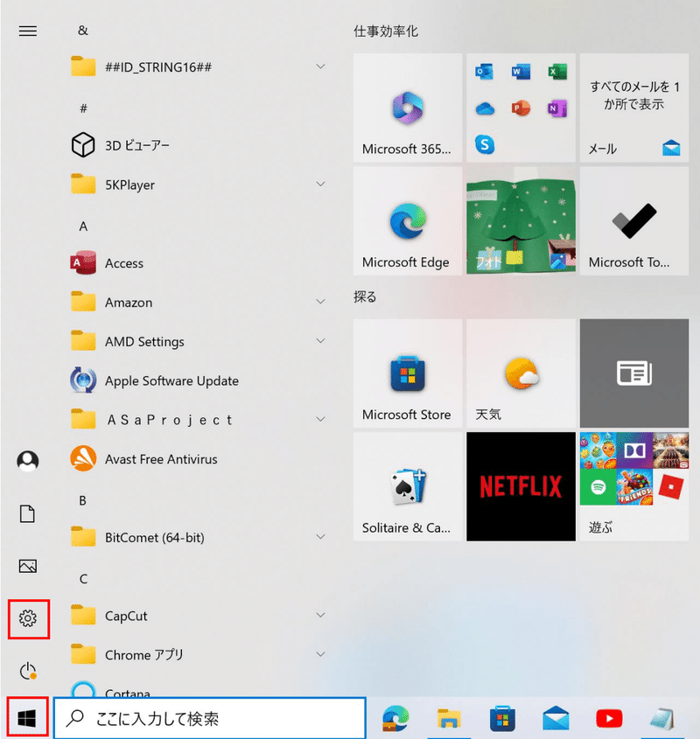The height and width of the screenshot is (739, 700).
Task: Click the 仕事効率化 group title
Action: (x=386, y=31)
